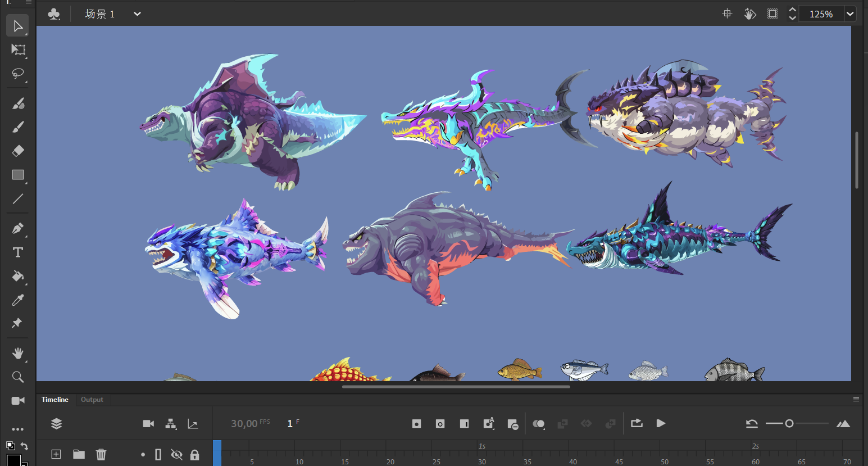This screenshot has height=466, width=868.
Task: Choose the Pen tool
Action: point(18,228)
